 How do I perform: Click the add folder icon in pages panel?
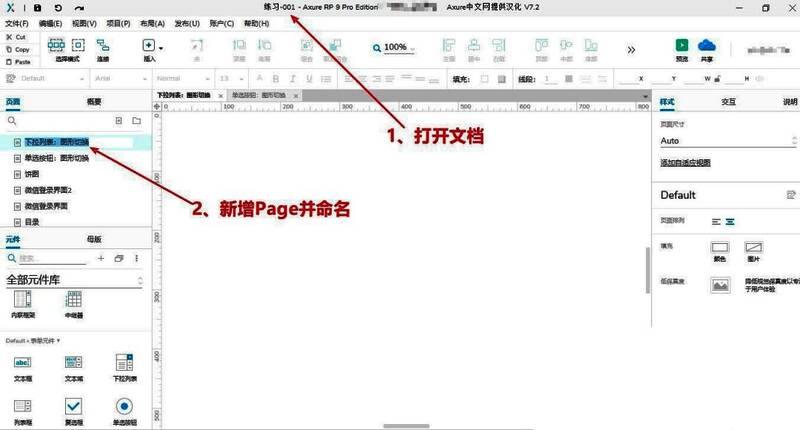(x=137, y=120)
